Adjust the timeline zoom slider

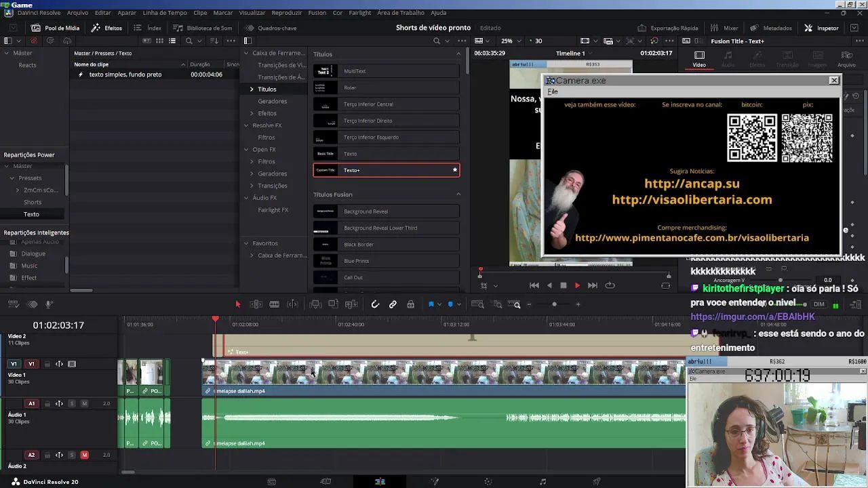click(554, 304)
